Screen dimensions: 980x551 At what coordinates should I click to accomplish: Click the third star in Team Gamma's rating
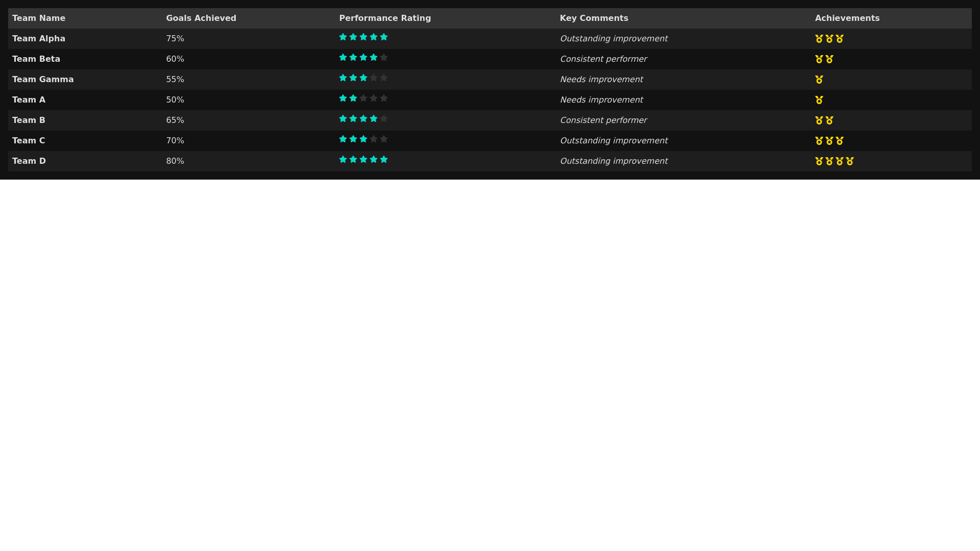[x=363, y=78]
